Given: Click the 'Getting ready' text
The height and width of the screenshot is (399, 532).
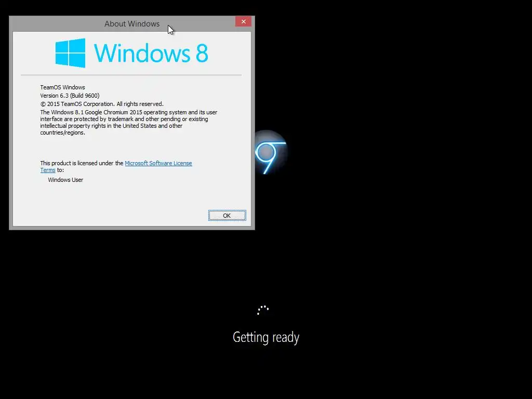Looking at the screenshot, I should click(266, 337).
